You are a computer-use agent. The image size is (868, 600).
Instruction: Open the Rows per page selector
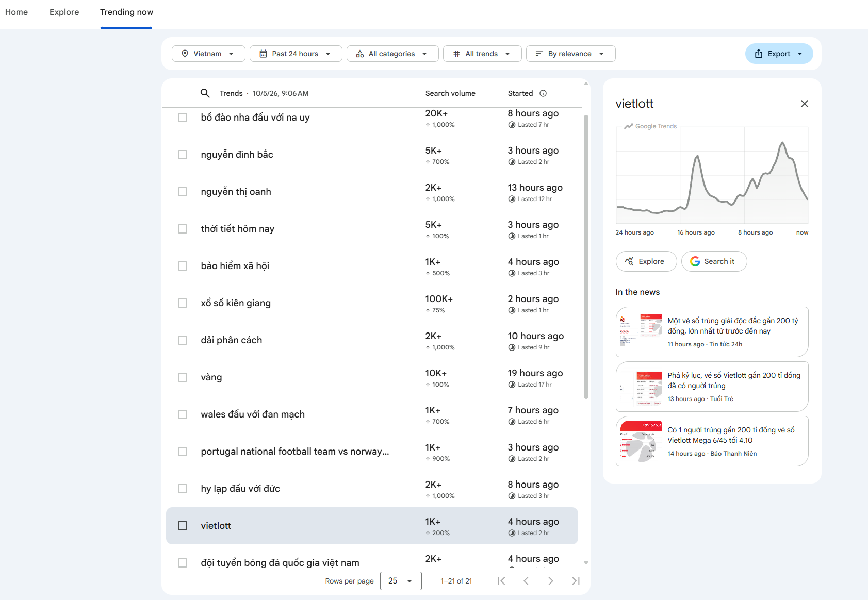401,581
